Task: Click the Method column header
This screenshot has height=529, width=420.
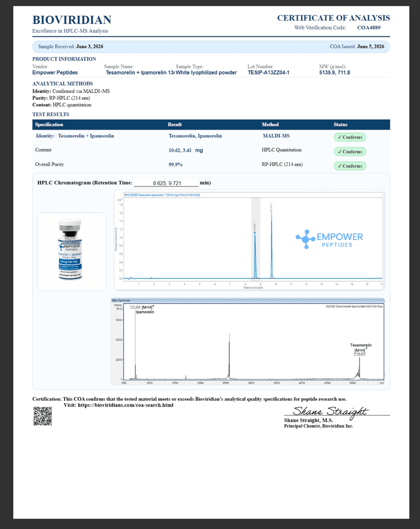Action: (x=270, y=125)
